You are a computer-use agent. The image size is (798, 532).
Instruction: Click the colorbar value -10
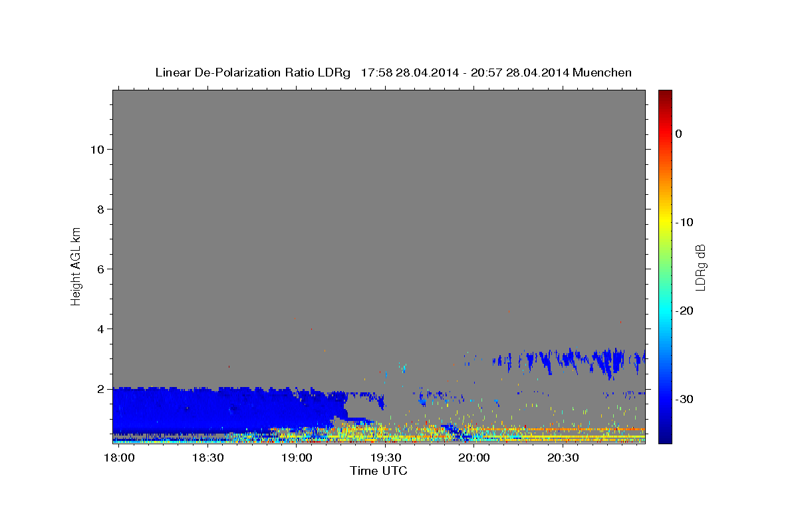click(684, 222)
